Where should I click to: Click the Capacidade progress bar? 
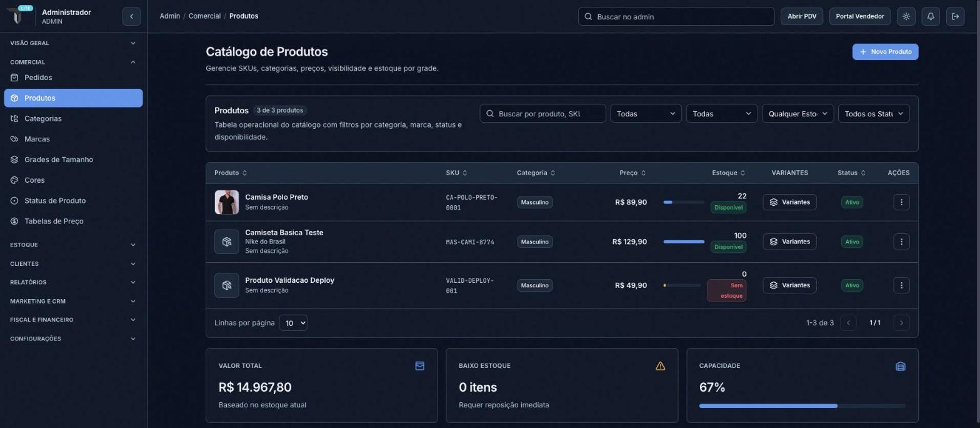(x=802, y=406)
